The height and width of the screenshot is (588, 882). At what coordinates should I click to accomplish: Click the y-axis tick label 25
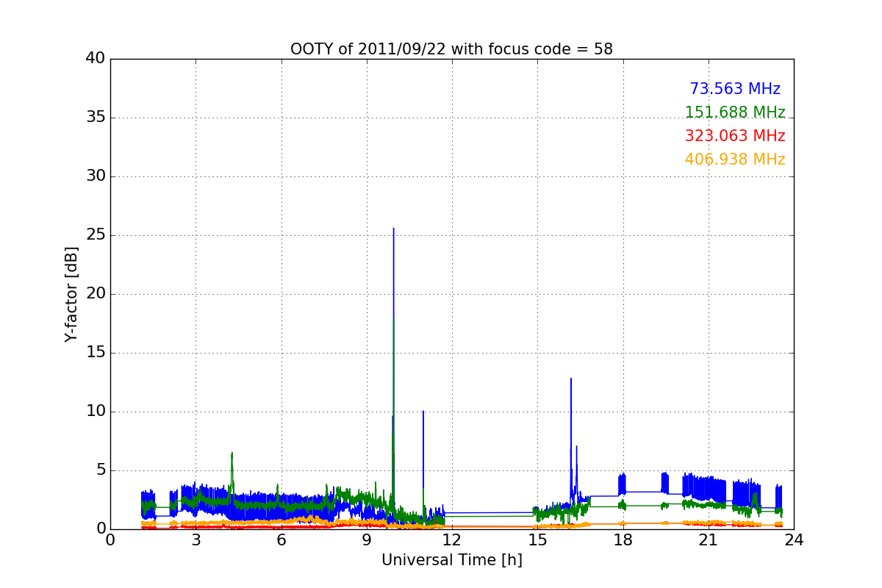(96, 235)
